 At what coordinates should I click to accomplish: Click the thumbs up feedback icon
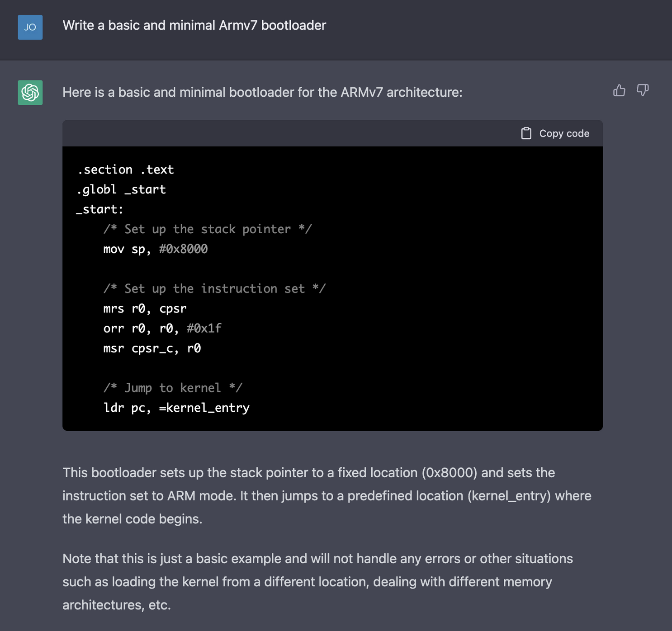[x=619, y=90]
